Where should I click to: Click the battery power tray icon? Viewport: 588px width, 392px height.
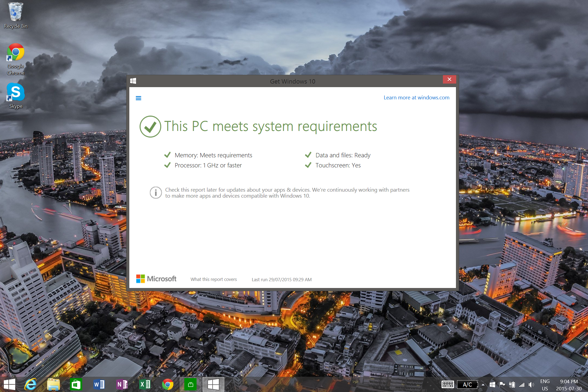click(x=512, y=385)
